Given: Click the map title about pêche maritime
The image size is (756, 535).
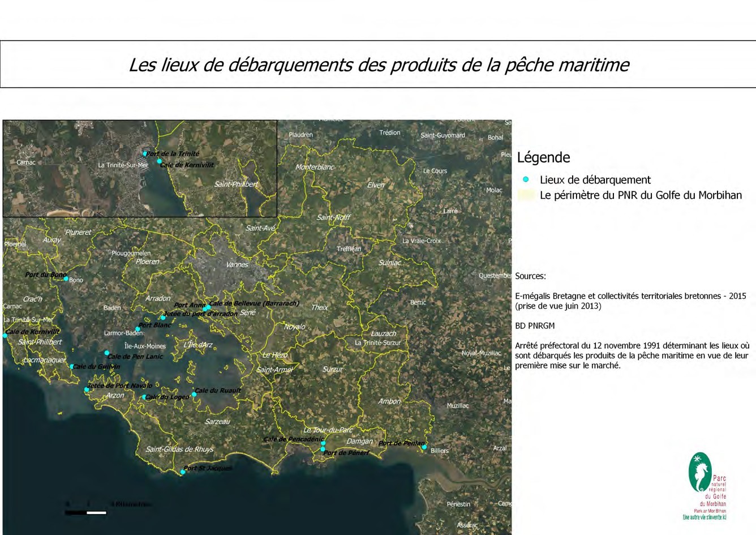Looking at the screenshot, I should click(379, 65).
